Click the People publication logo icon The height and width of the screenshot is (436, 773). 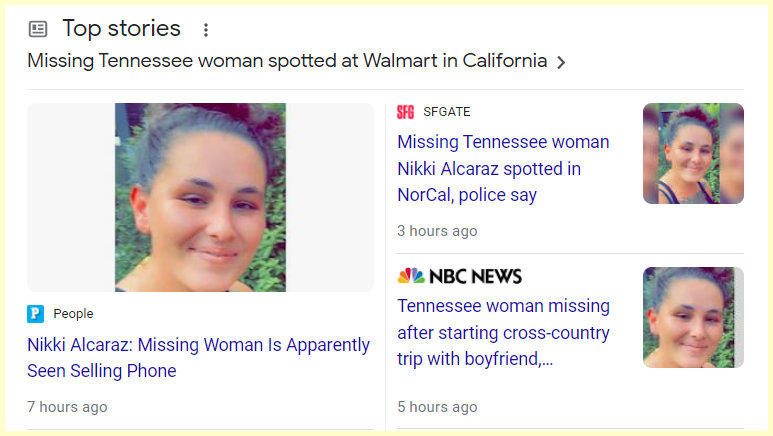36,314
